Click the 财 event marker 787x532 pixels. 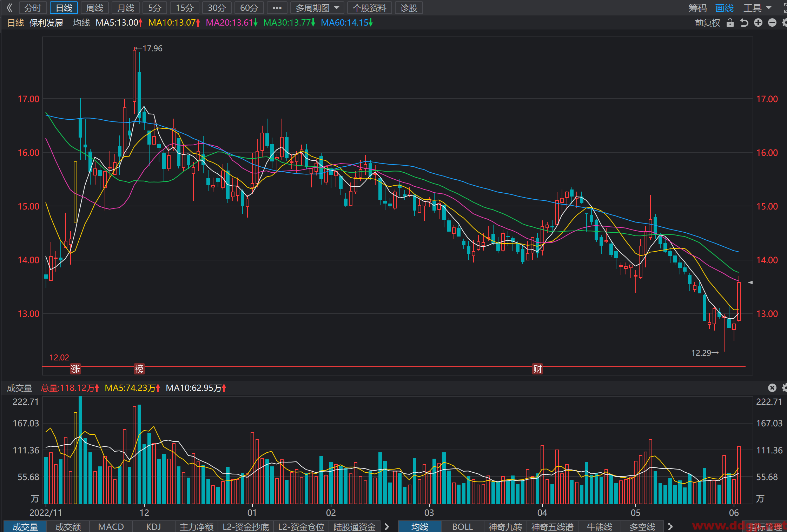(x=537, y=369)
